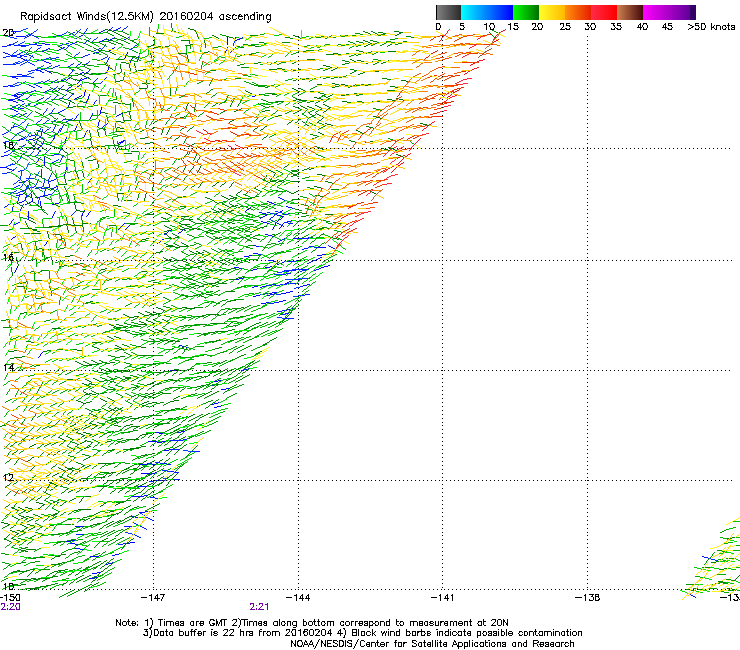Click the latitude axis label 18
740x650 pixels.
[8, 145]
